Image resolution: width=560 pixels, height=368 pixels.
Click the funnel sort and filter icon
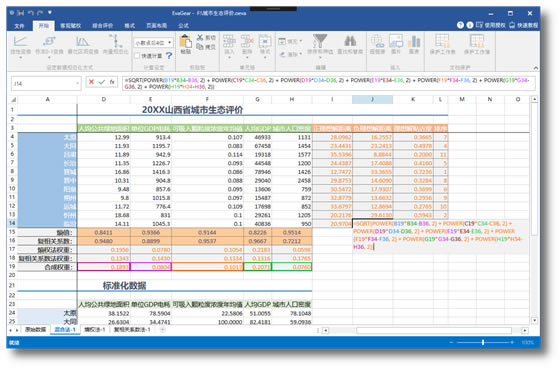click(320, 41)
